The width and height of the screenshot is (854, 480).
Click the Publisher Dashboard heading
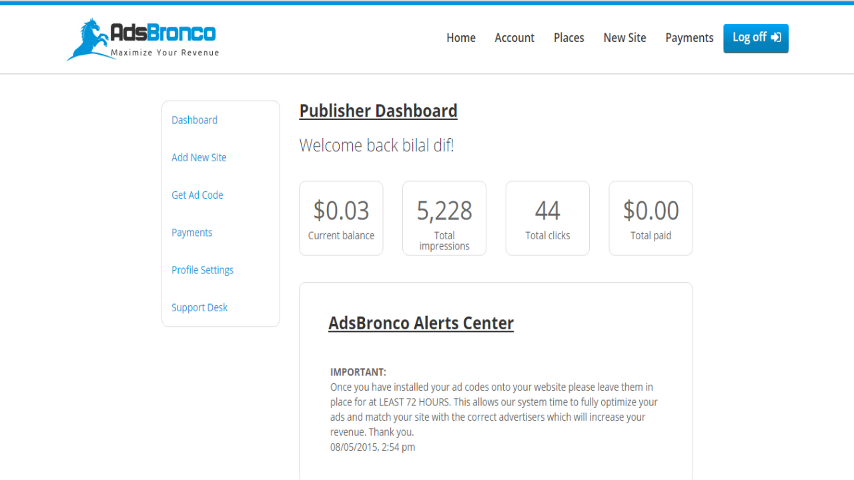378,111
